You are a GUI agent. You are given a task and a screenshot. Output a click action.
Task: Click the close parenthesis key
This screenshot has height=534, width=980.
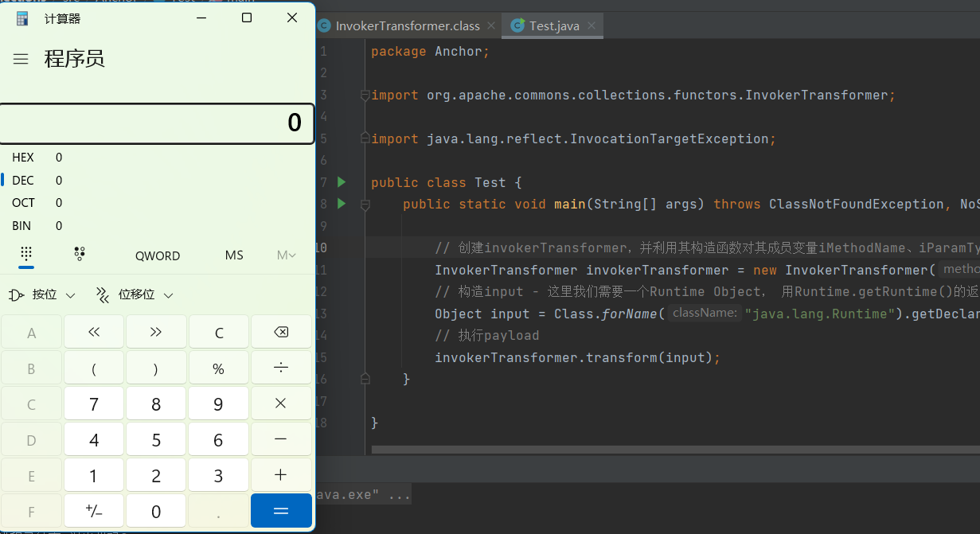(x=156, y=368)
